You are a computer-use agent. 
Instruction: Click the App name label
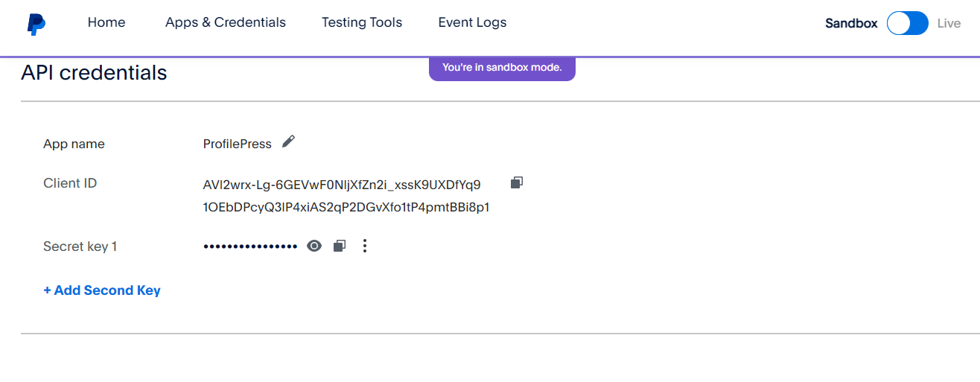coord(74,144)
